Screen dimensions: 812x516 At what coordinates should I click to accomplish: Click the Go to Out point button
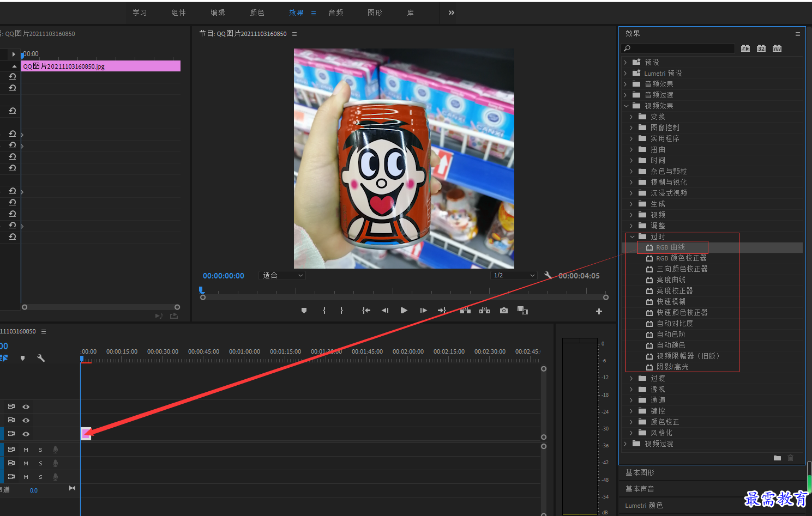click(x=442, y=311)
